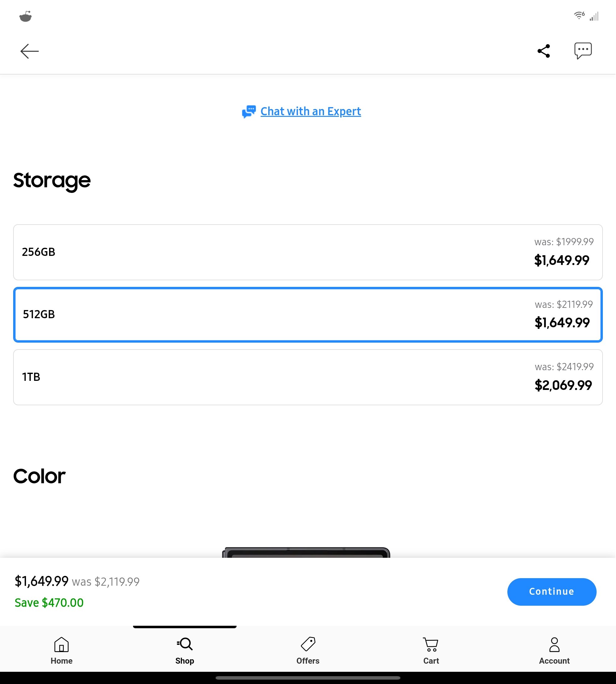616x684 pixels.
Task: Switch to the Offers tab label
Action: [x=308, y=661]
